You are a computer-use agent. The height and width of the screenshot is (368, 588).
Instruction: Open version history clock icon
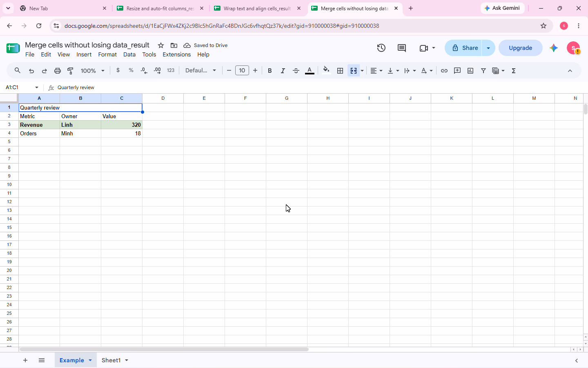click(x=381, y=48)
